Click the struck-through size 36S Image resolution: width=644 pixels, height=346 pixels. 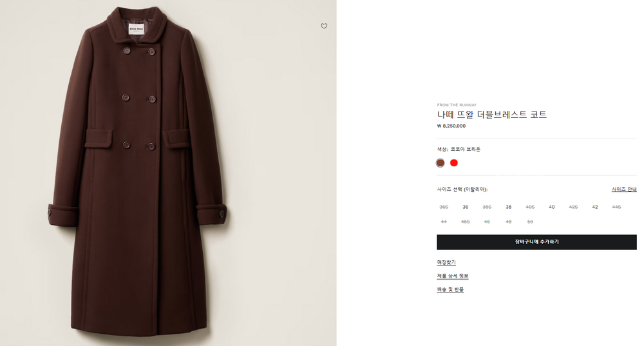click(444, 207)
